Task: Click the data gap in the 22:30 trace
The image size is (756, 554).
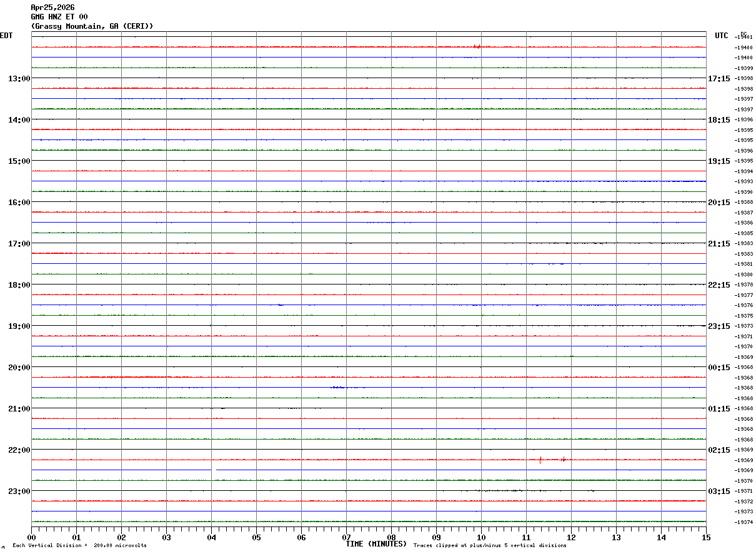Action: click(214, 470)
